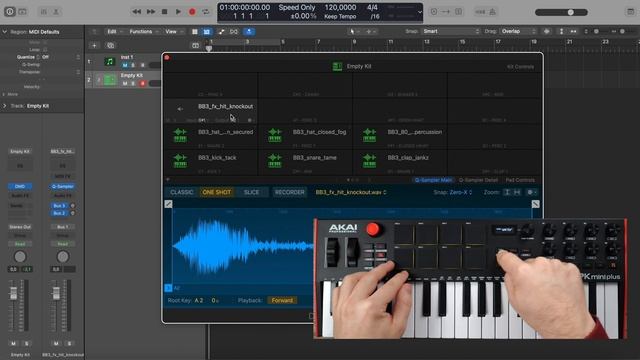The width and height of the screenshot is (640, 360).
Task: Toggle the Inspector button in control bar
Action: 10,12
